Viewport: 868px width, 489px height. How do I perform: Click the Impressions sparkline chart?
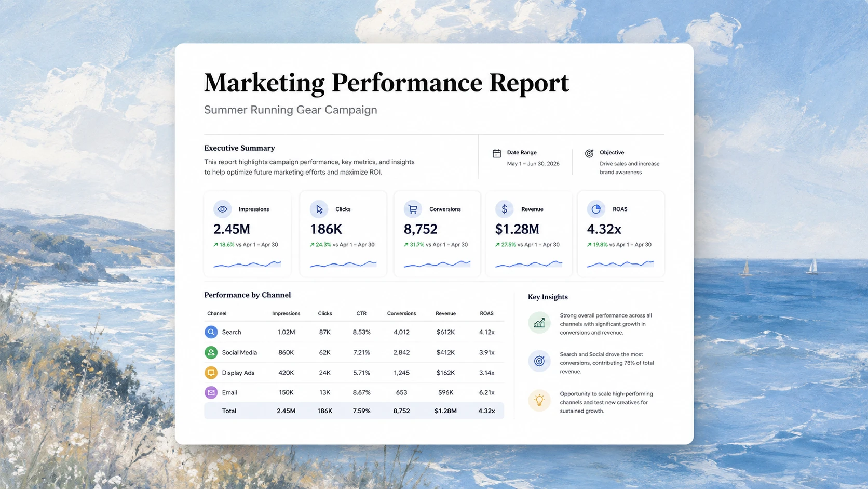(247, 264)
